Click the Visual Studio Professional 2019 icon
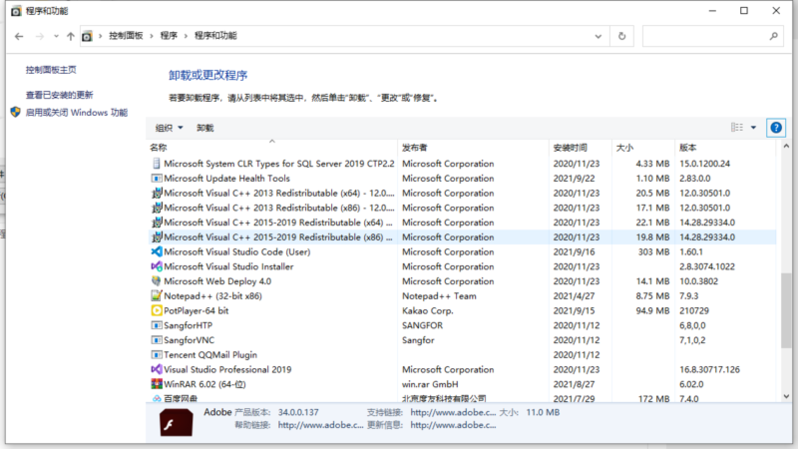Viewport: 798px width, 449px height. pos(156,370)
